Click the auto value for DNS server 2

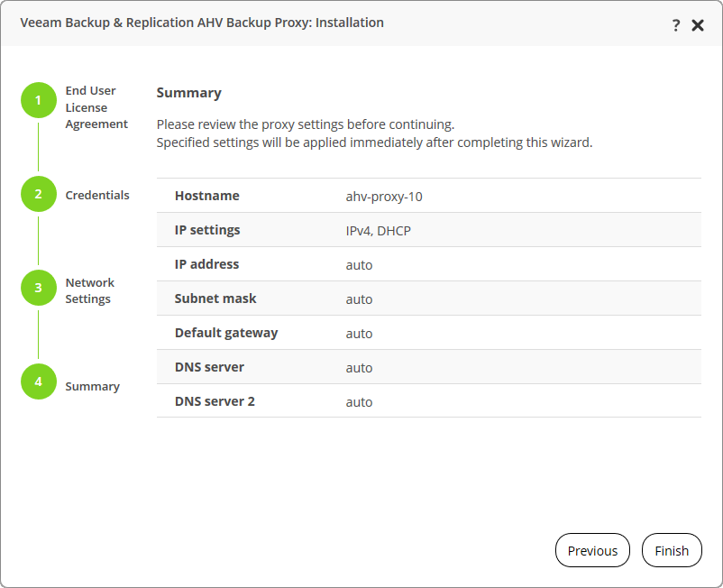[359, 402]
